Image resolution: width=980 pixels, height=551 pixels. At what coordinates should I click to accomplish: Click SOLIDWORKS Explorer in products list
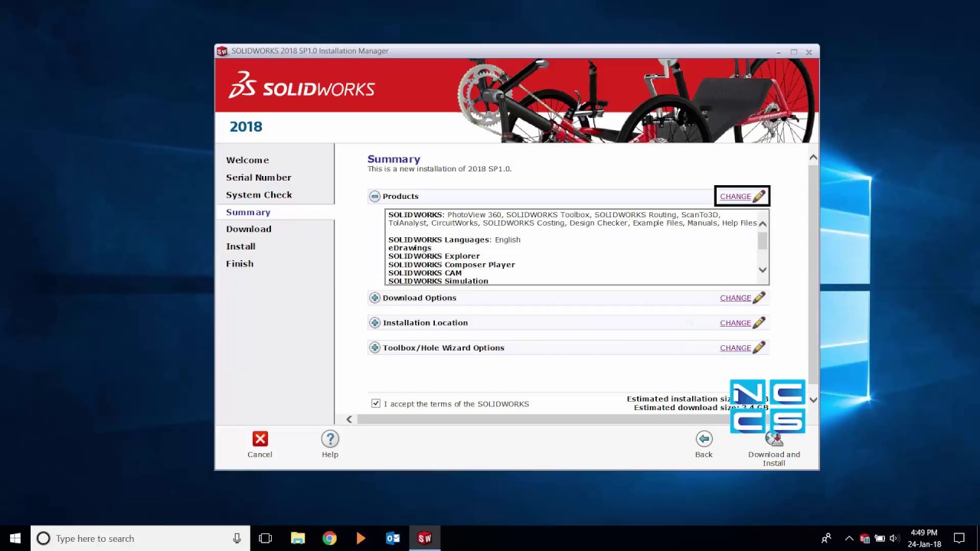434,256
